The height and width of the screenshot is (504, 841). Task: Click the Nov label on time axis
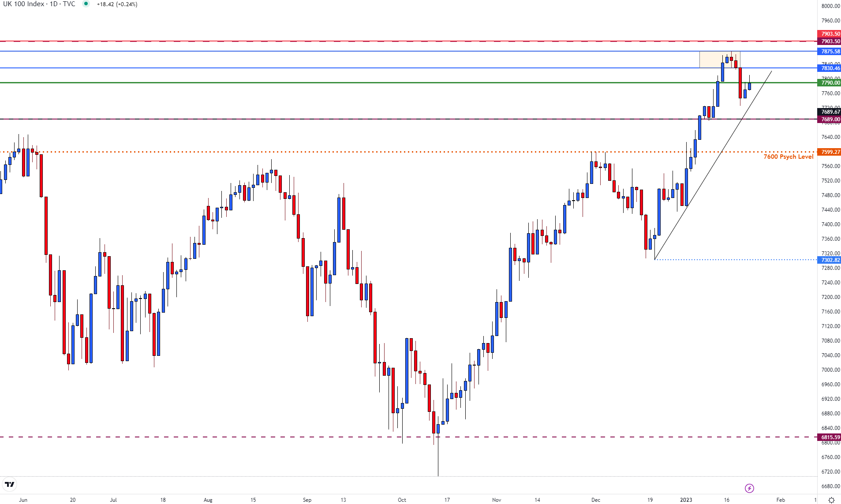pos(497,500)
